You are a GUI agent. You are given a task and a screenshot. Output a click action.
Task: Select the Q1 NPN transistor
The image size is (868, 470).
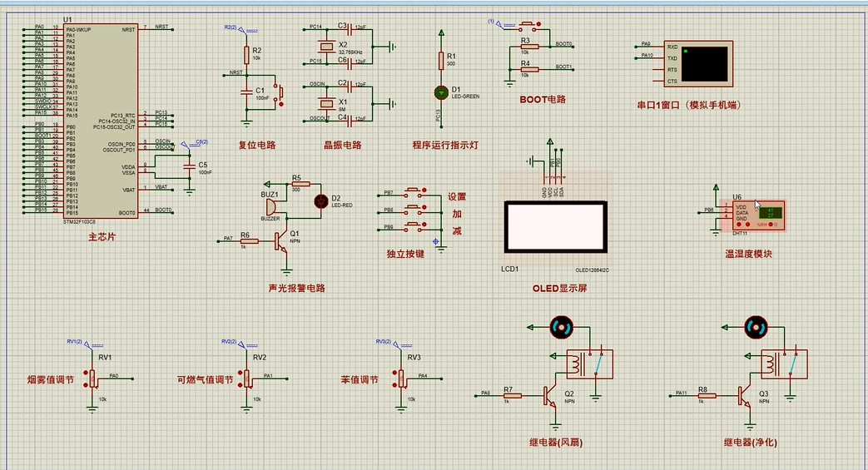point(280,241)
